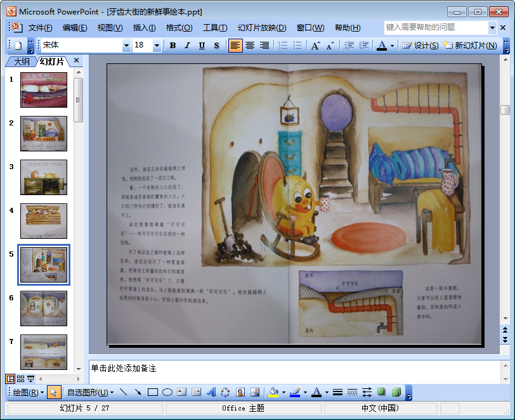
Task: Close the slides thumbnail pane
Action: point(77,60)
